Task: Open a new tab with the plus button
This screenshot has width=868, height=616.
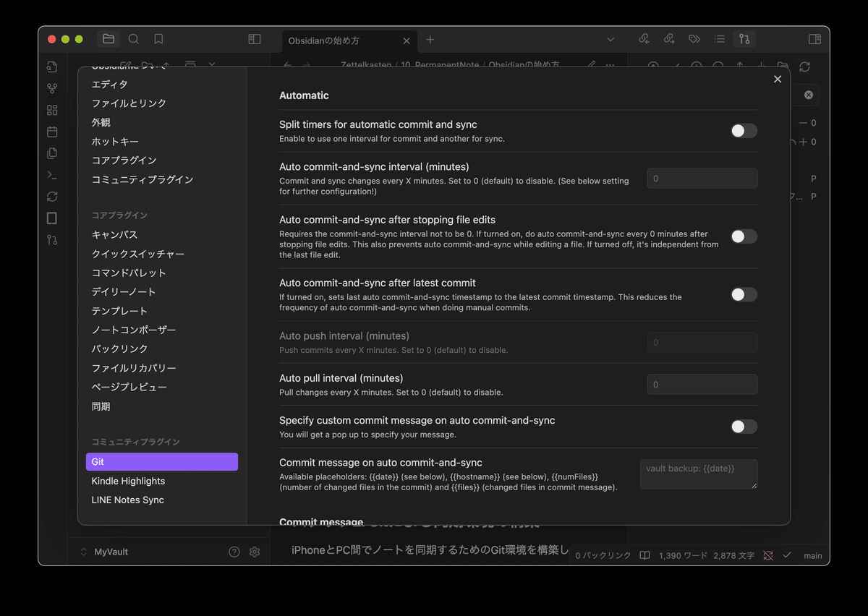Action: click(430, 40)
